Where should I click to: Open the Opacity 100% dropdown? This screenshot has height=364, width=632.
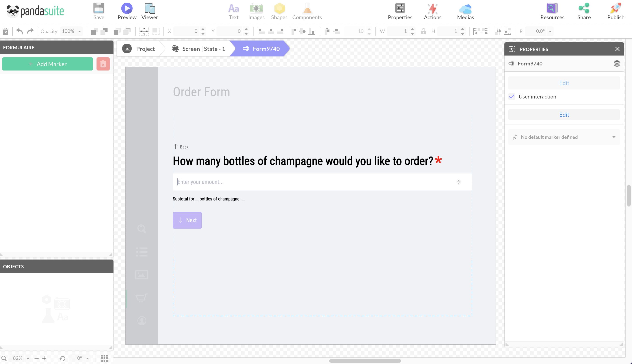pos(80,31)
